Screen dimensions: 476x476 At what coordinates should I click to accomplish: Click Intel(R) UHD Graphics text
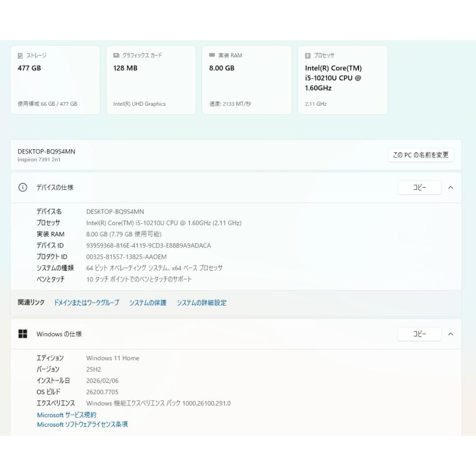(139, 104)
